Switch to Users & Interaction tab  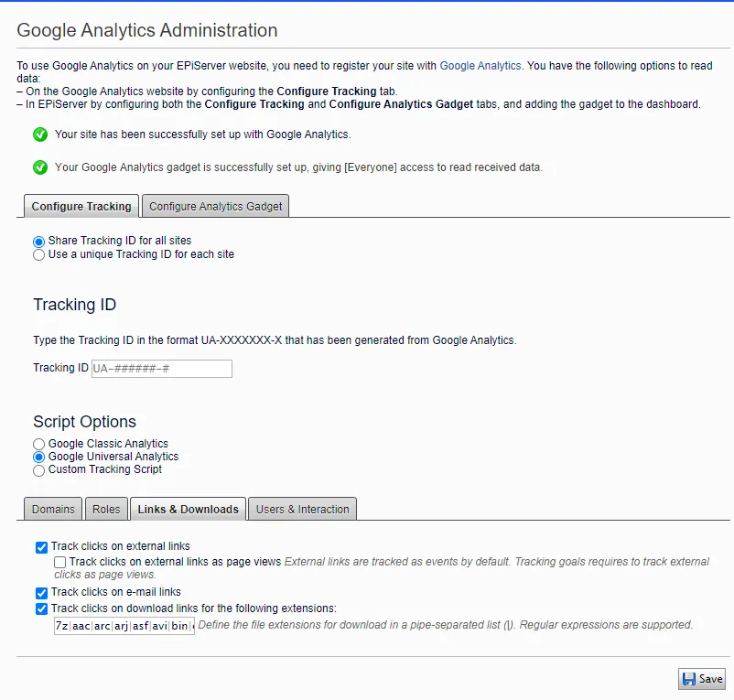302,509
